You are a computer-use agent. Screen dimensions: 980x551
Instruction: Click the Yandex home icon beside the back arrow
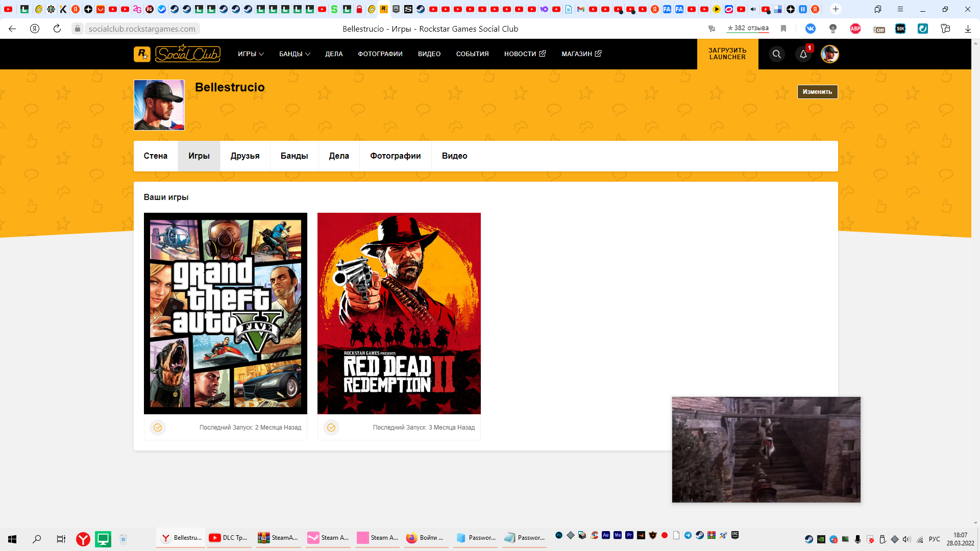coord(35,29)
